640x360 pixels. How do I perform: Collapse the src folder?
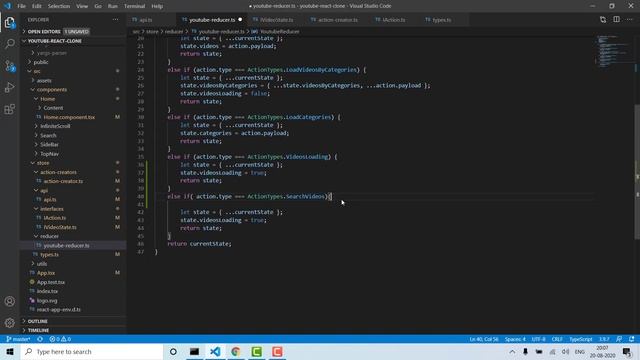point(37,71)
